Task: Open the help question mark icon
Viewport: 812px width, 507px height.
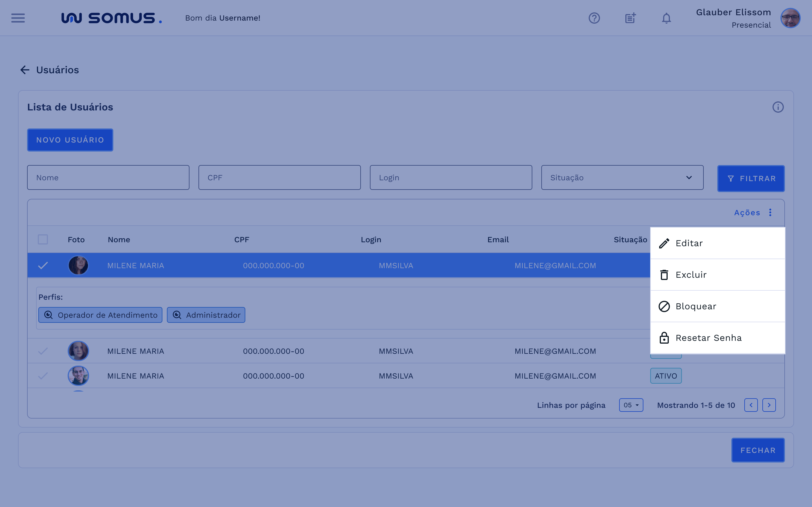Action: tap(595, 18)
